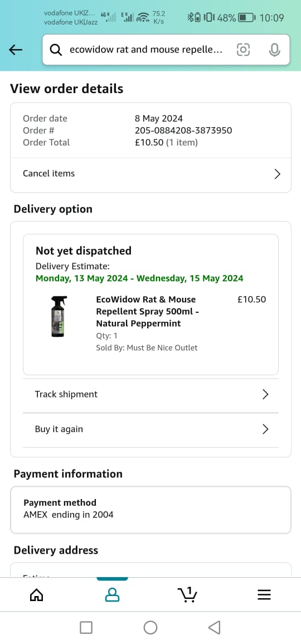Screen dimensions: 301x644
Task: Open camera lens search icon
Action: click(x=243, y=50)
